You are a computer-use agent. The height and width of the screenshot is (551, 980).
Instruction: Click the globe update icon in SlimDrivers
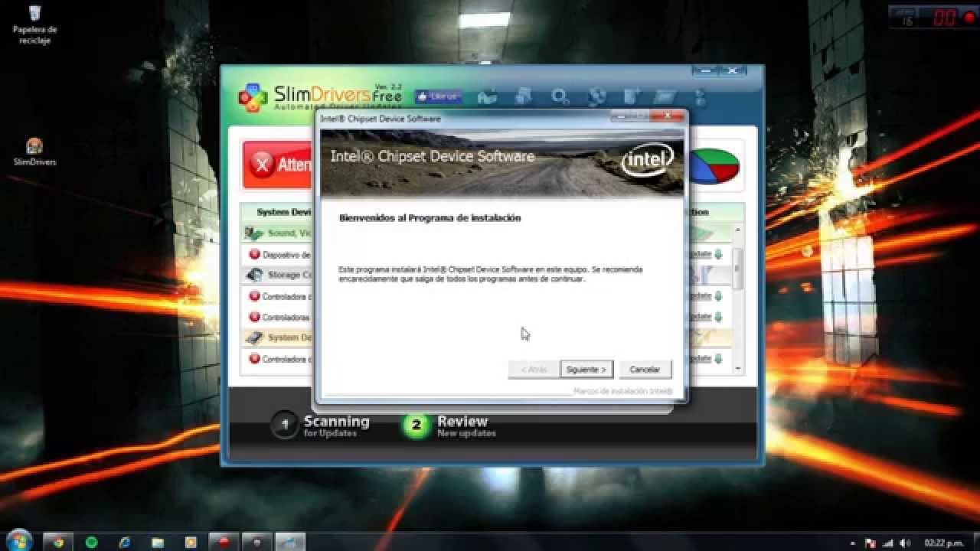(x=597, y=96)
